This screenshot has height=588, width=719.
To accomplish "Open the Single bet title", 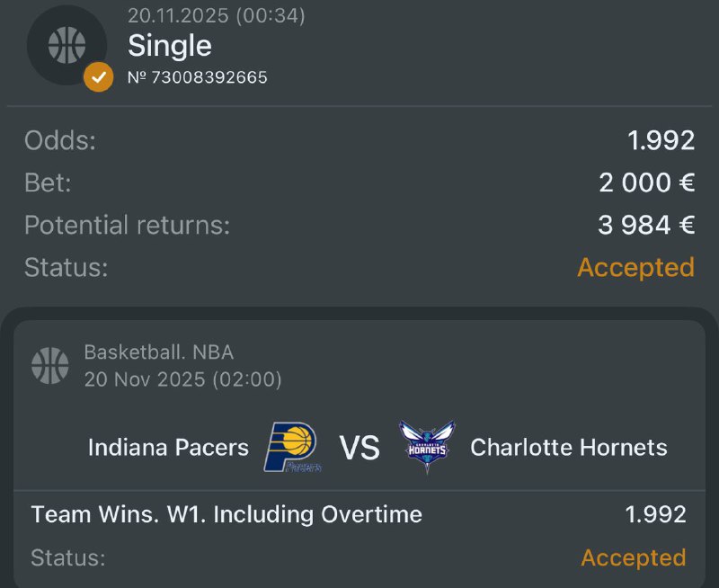I will [x=170, y=45].
